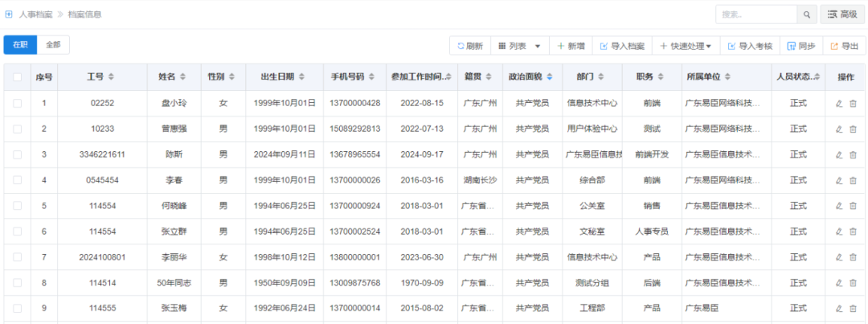Image resolution: width=868 pixels, height=324 pixels.
Task: Click the 导出 export button
Action: pos(844,47)
